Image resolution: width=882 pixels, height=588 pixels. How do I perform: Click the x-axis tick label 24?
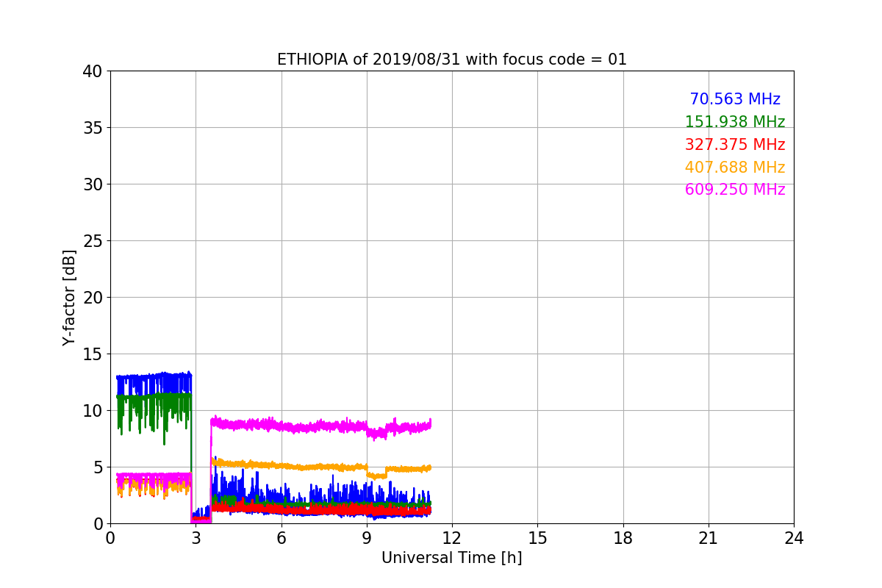pos(794,538)
